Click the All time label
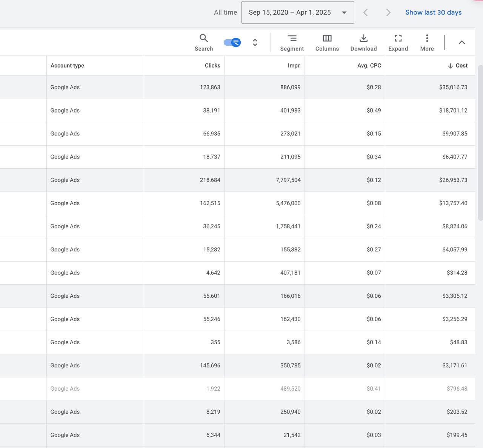Screen dimensions: 483x448 click(225, 12)
